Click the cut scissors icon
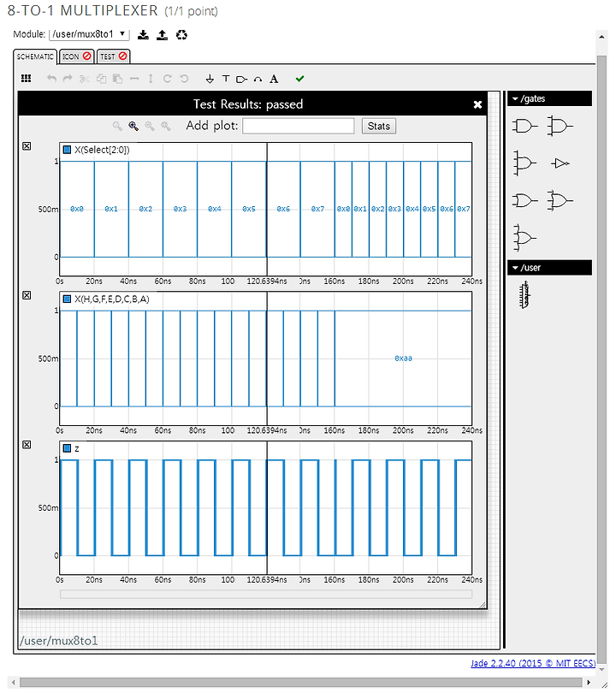616x693 pixels. point(84,79)
